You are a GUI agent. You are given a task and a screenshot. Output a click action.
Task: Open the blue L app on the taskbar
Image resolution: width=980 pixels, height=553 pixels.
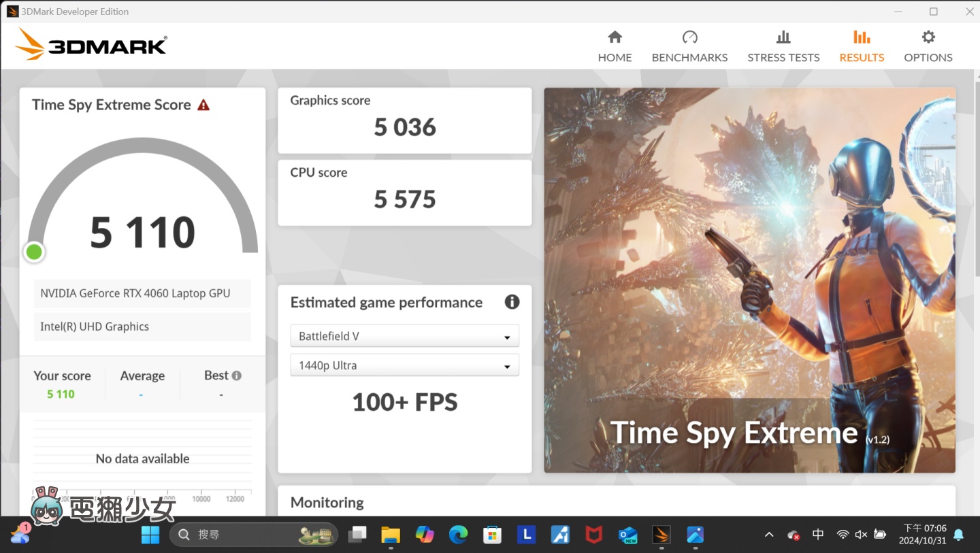coord(526,535)
